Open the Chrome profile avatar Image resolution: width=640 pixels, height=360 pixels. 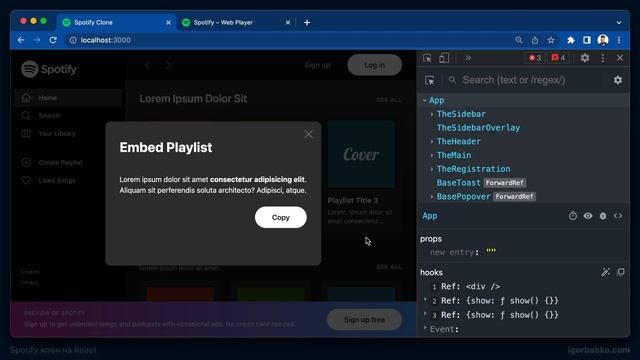(603, 40)
